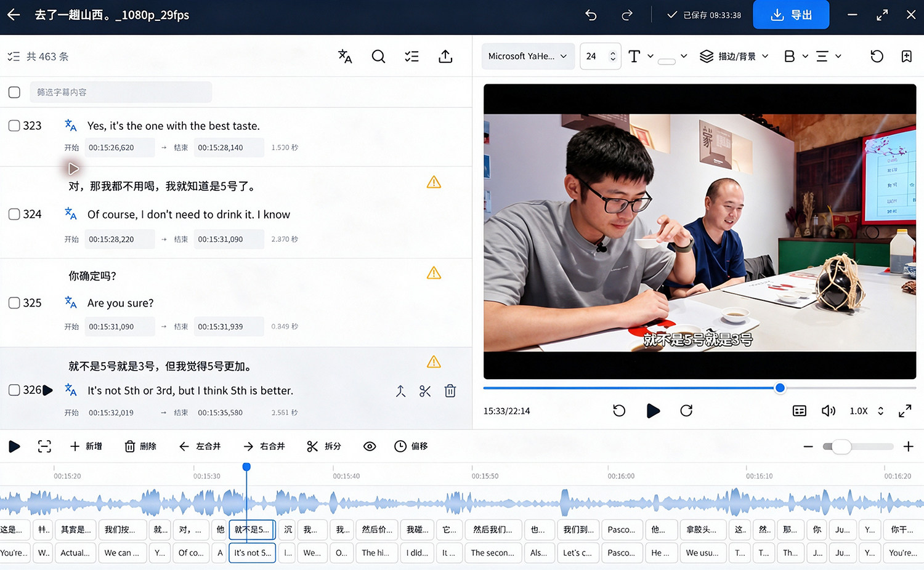Click the 右合并 merge-right button
924x570 pixels.
coord(264,446)
